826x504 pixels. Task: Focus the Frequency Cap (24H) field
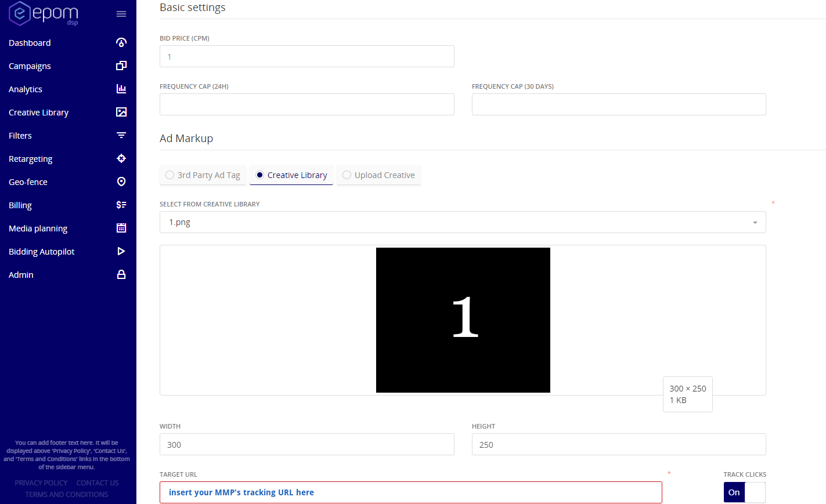click(307, 104)
